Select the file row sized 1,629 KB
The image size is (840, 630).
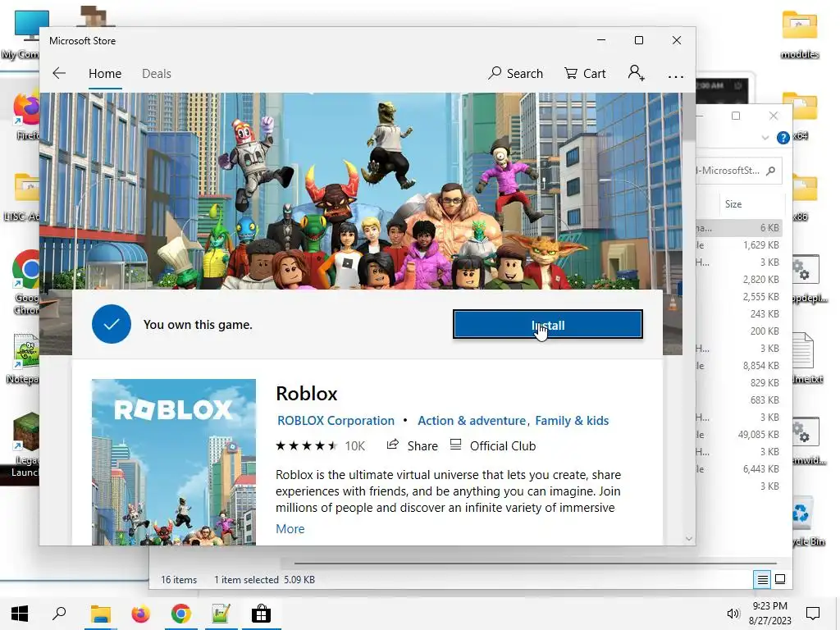point(738,244)
